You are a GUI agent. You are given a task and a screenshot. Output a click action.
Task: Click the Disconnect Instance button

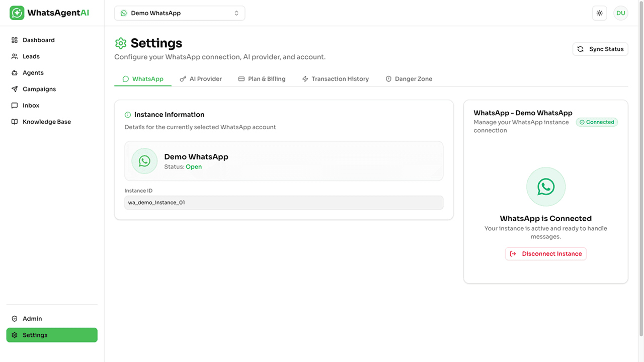pyautogui.click(x=546, y=254)
